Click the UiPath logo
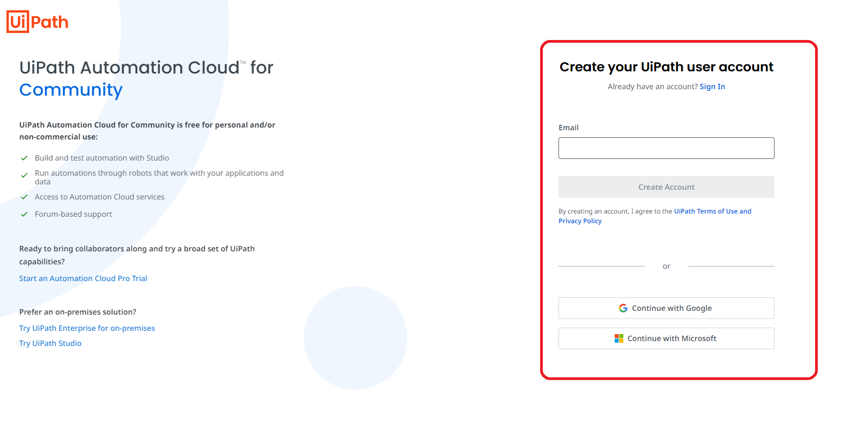Screen dimensions: 868x433 [x=37, y=22]
